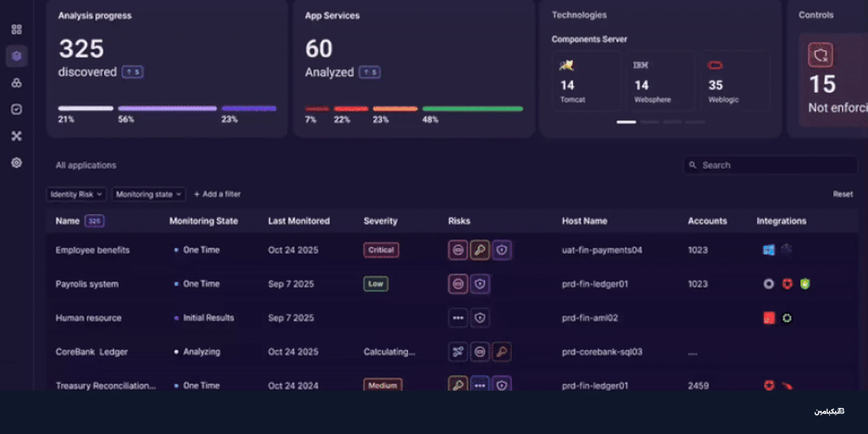Sort by the Severity column header
Viewport: 868px width, 434px height.
tap(380, 221)
